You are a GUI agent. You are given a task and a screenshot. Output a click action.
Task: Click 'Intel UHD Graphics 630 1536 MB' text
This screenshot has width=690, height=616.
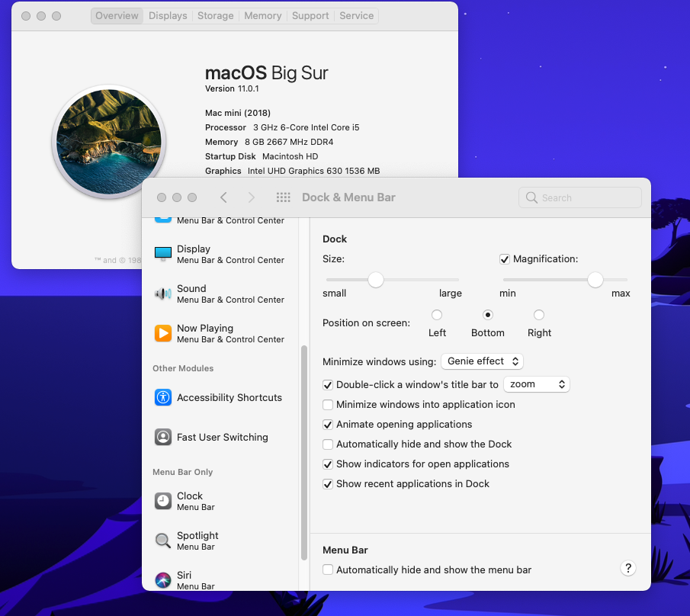(314, 172)
